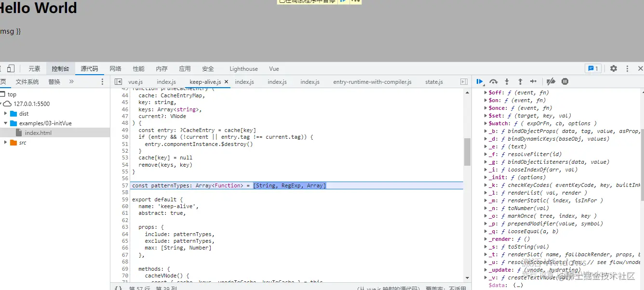Resume script execution
Screen dimensions: 644x290
[480, 81]
